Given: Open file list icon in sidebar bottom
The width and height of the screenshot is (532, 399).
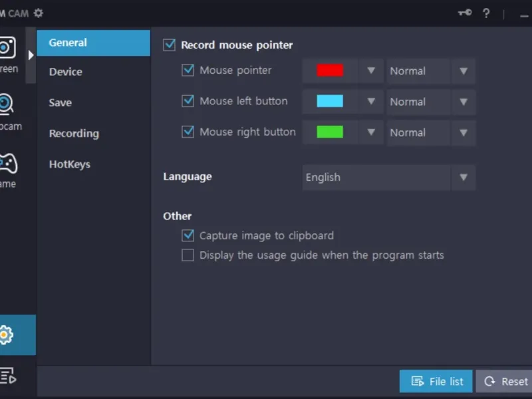Looking at the screenshot, I should point(8,376).
